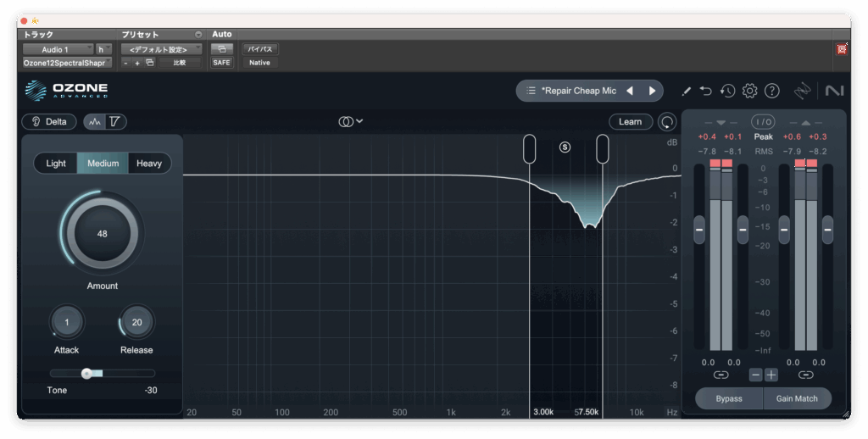868x439 pixels.
Task: Toggle solo S on the frequency band
Action: click(x=565, y=147)
